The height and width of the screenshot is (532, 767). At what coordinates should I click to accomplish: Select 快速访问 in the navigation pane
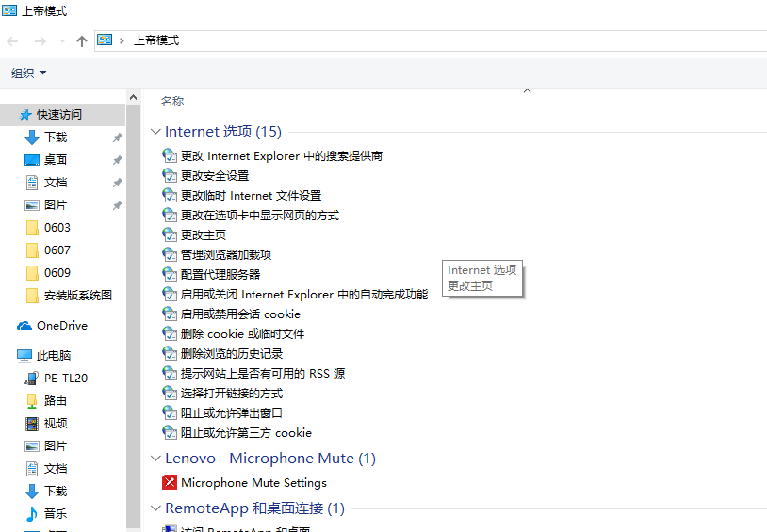59,115
